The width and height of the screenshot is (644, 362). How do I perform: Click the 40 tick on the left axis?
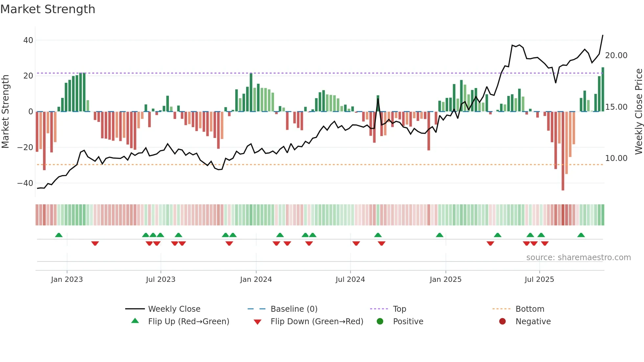tap(28, 40)
